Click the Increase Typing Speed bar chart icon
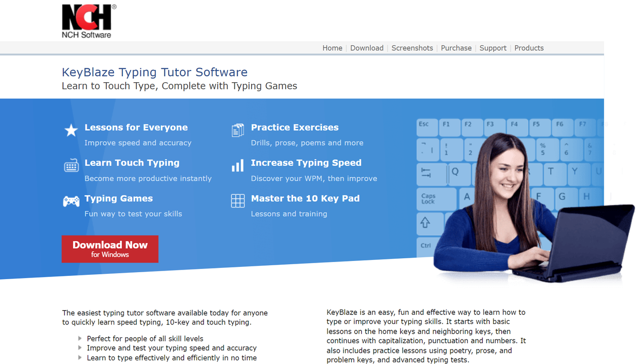641x364 pixels. [238, 165]
